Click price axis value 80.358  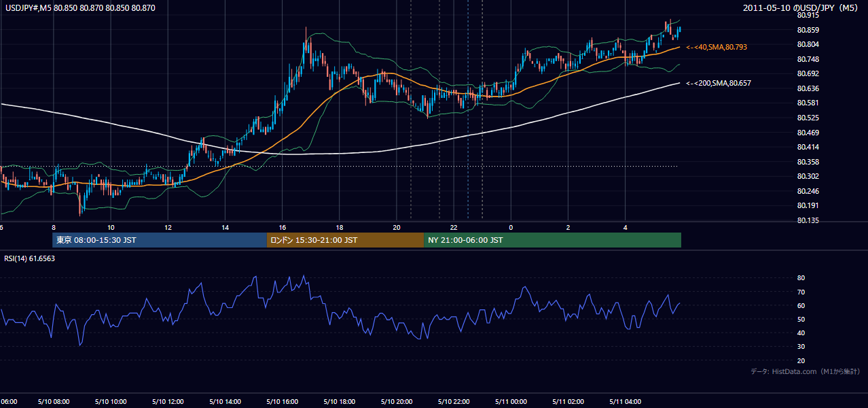pos(808,162)
